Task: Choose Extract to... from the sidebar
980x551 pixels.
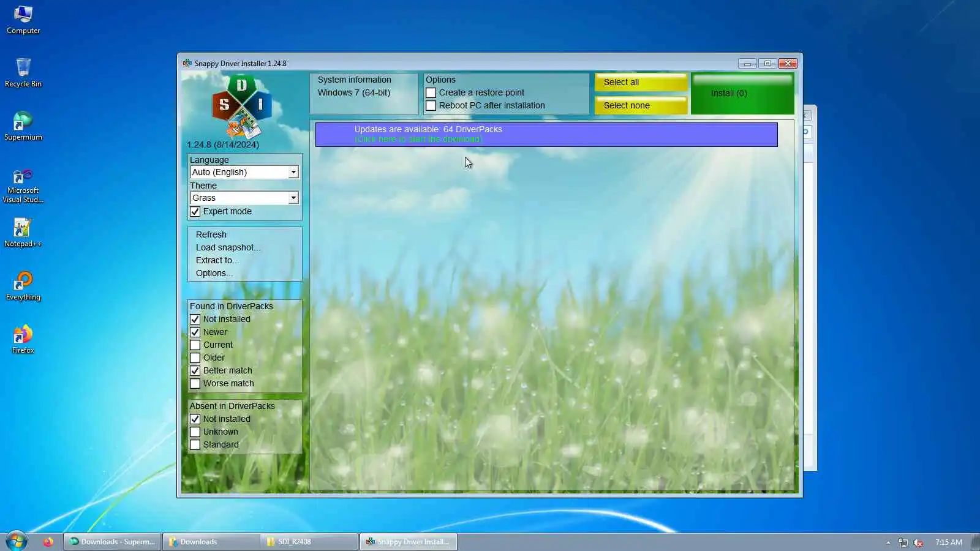Action: point(217,260)
